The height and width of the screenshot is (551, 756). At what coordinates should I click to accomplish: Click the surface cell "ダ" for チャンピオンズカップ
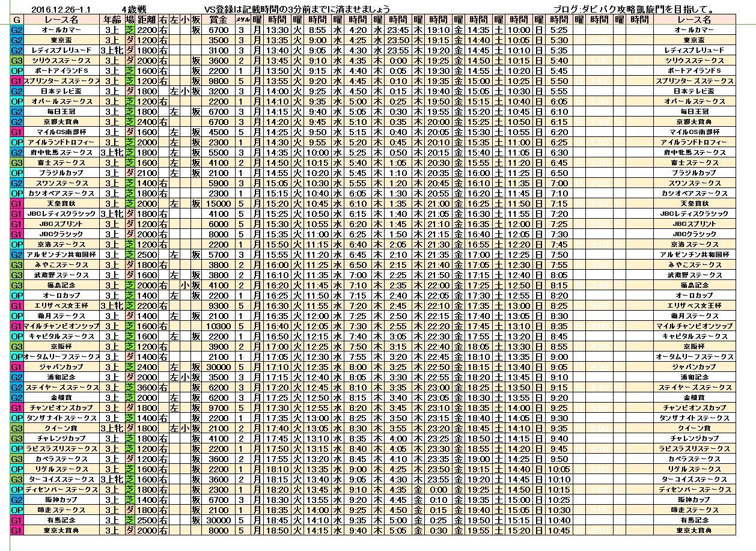point(130,407)
